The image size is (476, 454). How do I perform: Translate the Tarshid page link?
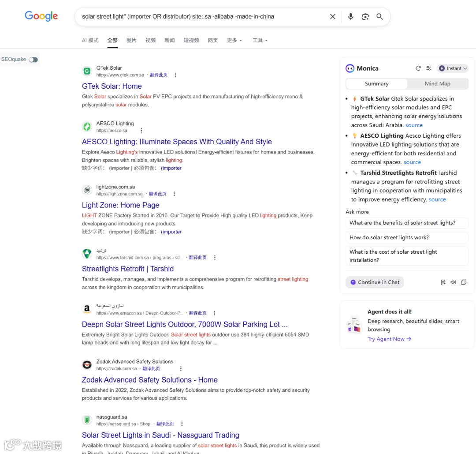[x=197, y=258]
